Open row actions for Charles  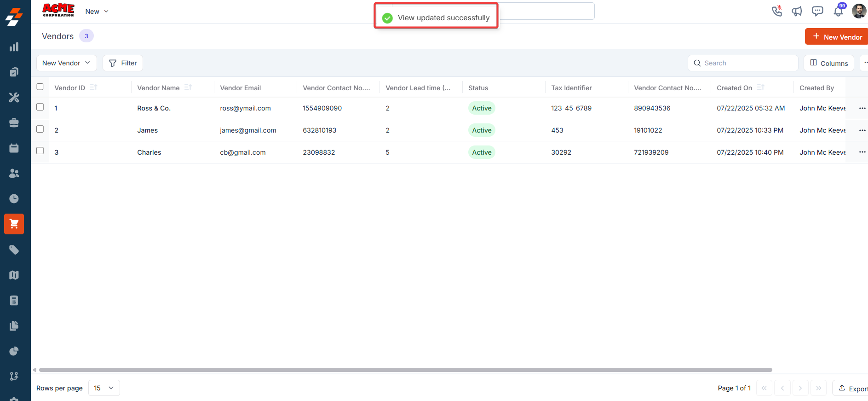[862, 152]
